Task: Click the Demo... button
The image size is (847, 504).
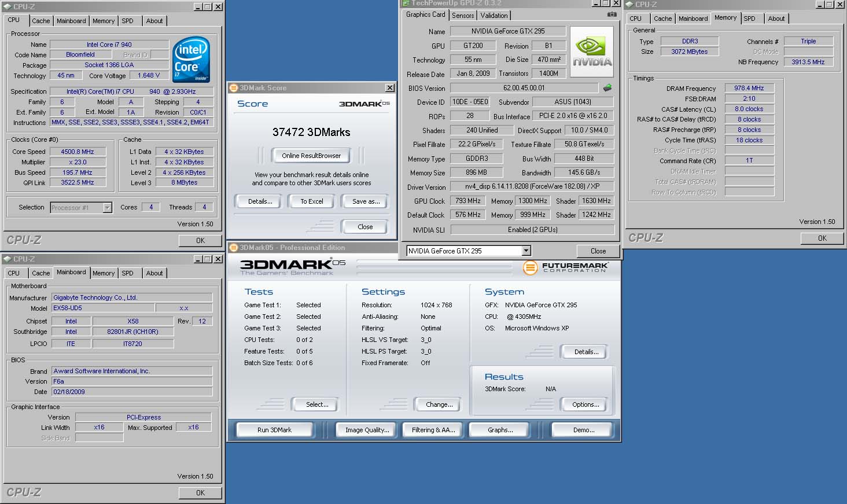Action: [x=583, y=430]
